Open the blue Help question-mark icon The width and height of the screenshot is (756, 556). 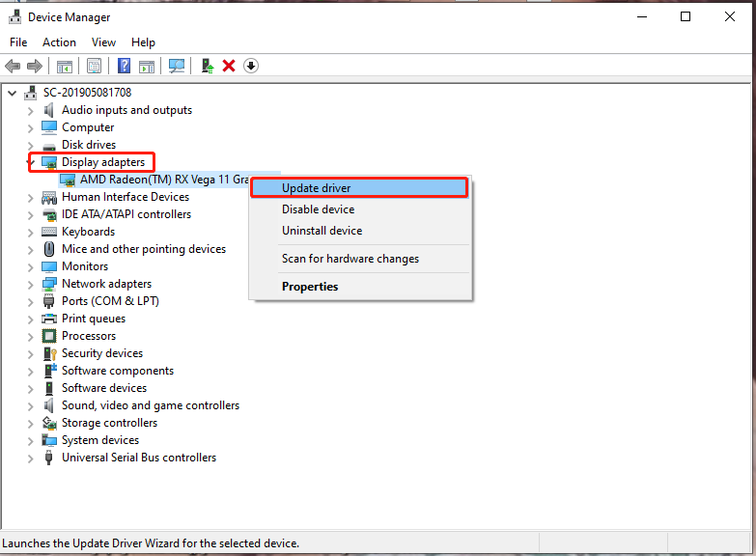pyautogui.click(x=124, y=66)
